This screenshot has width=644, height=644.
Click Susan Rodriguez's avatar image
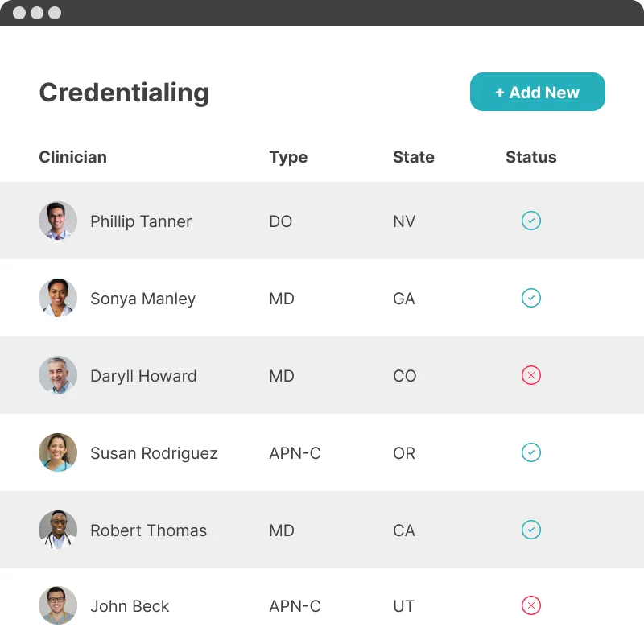(58, 452)
